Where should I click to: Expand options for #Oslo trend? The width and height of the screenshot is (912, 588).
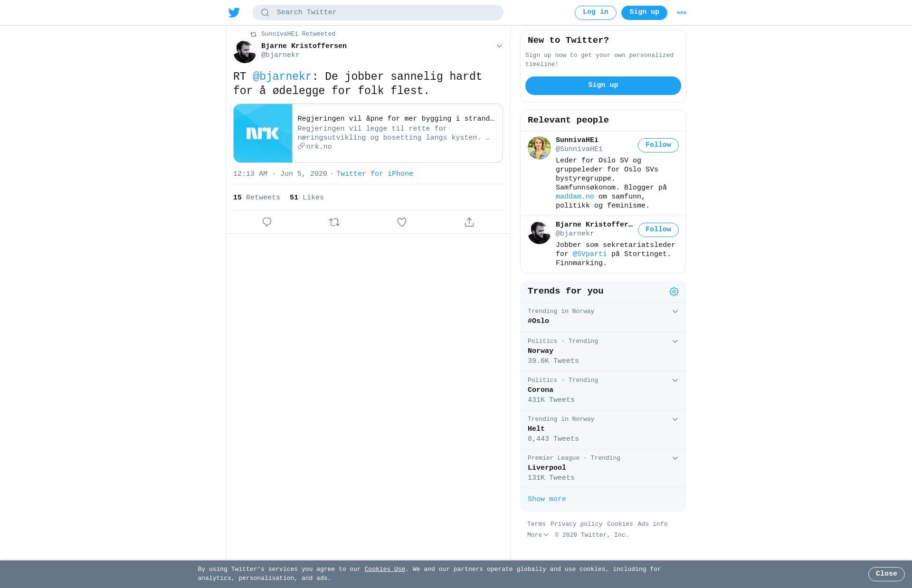pyautogui.click(x=675, y=312)
